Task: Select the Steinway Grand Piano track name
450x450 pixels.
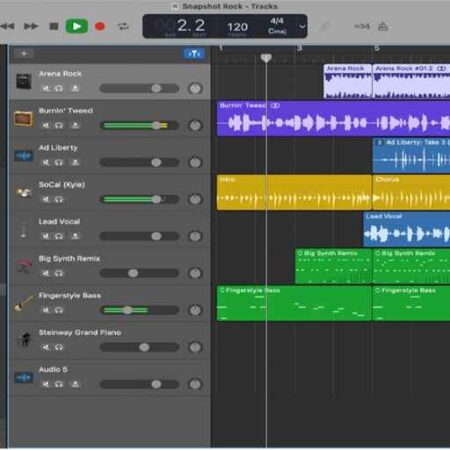Action: (x=80, y=332)
